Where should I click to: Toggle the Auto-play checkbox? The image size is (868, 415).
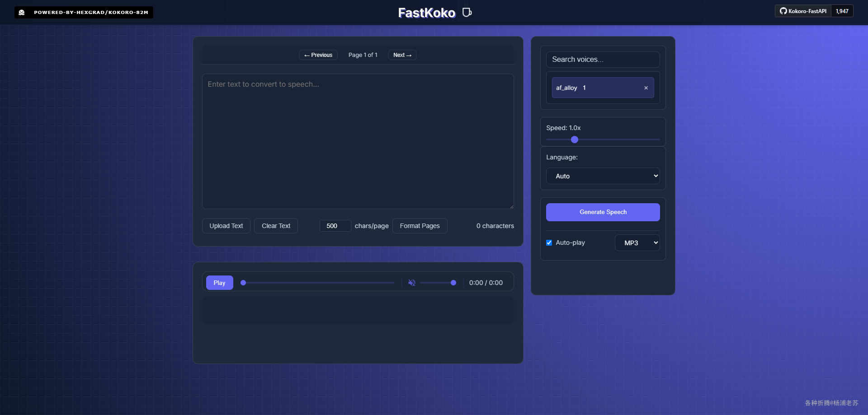[549, 243]
